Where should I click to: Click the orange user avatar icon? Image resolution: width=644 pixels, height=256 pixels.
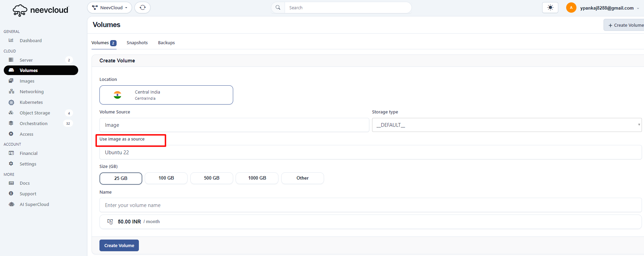click(x=571, y=8)
